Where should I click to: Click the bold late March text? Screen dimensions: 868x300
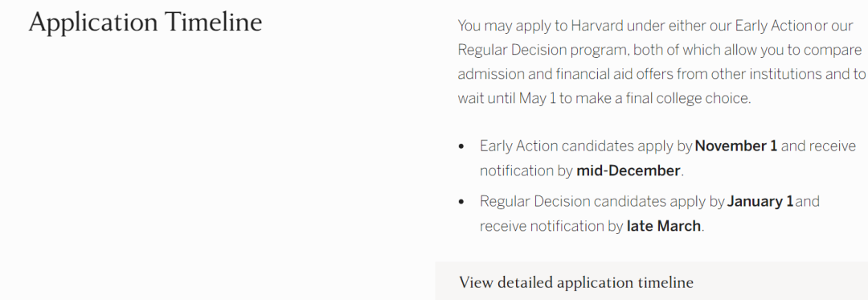pyautogui.click(x=663, y=226)
